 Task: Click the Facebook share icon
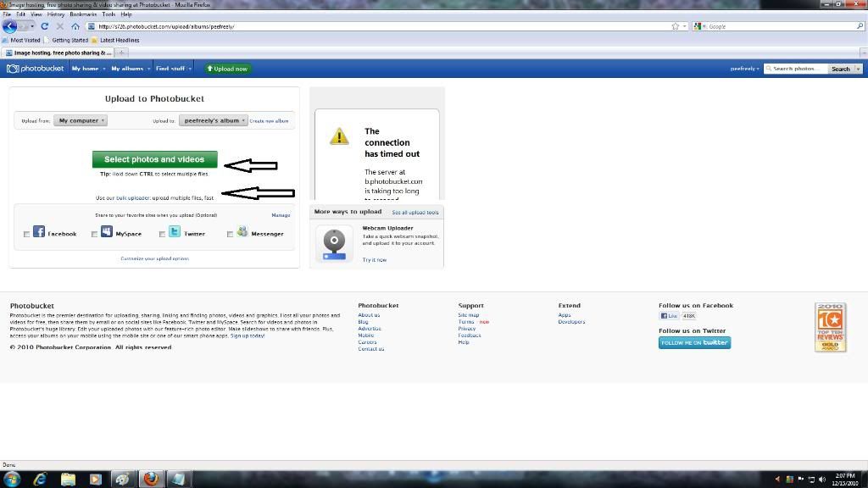pos(39,231)
